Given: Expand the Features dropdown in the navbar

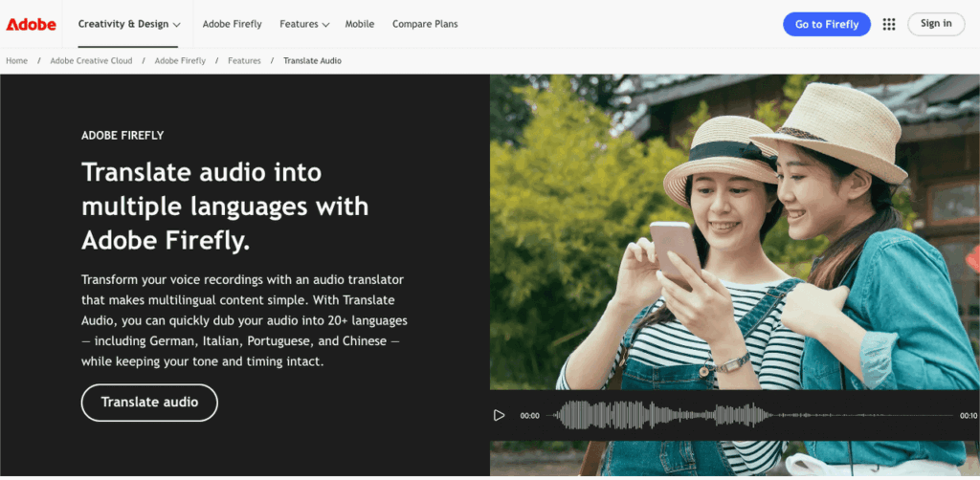Looking at the screenshot, I should pos(304,24).
